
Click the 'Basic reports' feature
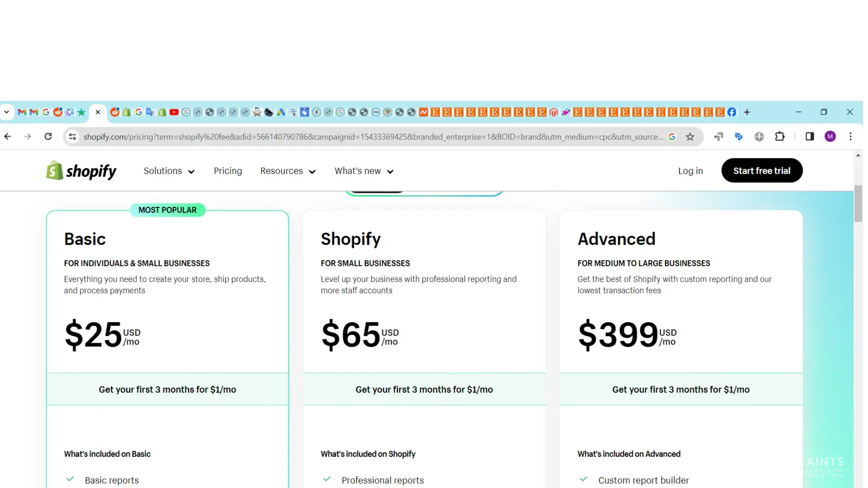(x=112, y=480)
